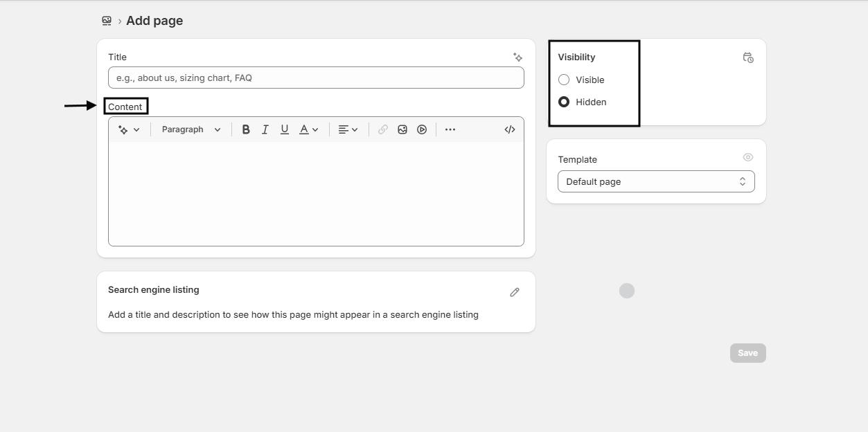868x432 pixels.
Task: Select the Hidden radio option
Action: point(564,102)
